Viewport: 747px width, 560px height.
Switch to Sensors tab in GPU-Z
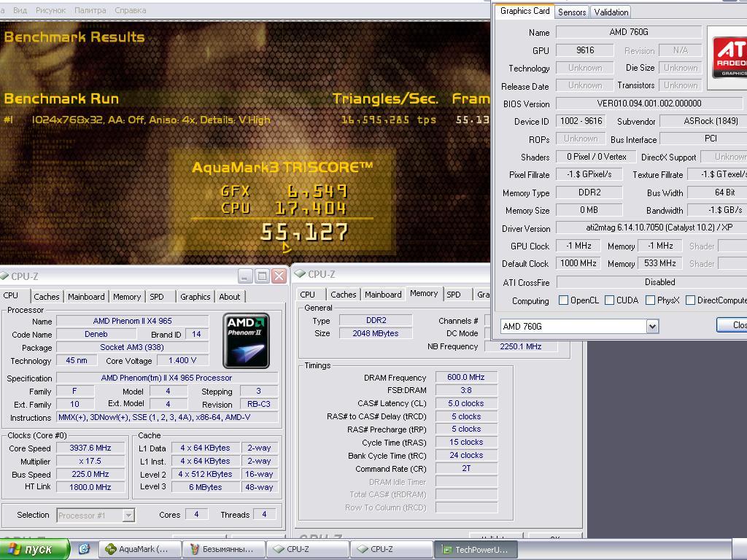(572, 12)
